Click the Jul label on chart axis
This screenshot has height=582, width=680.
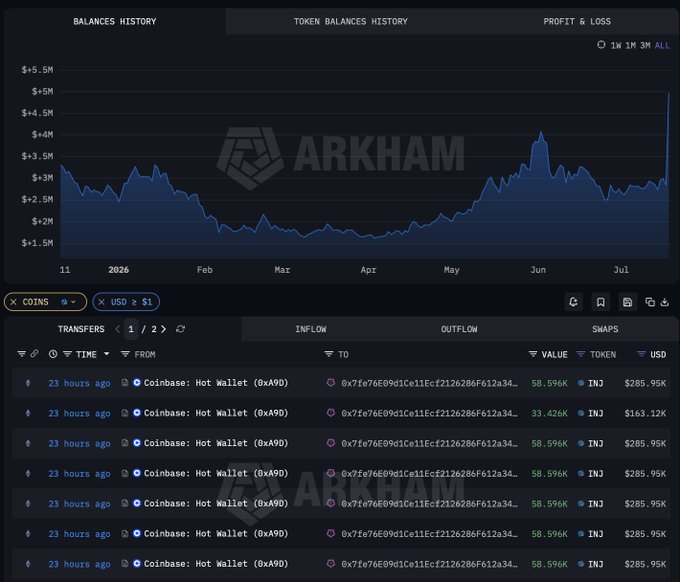pos(621,270)
